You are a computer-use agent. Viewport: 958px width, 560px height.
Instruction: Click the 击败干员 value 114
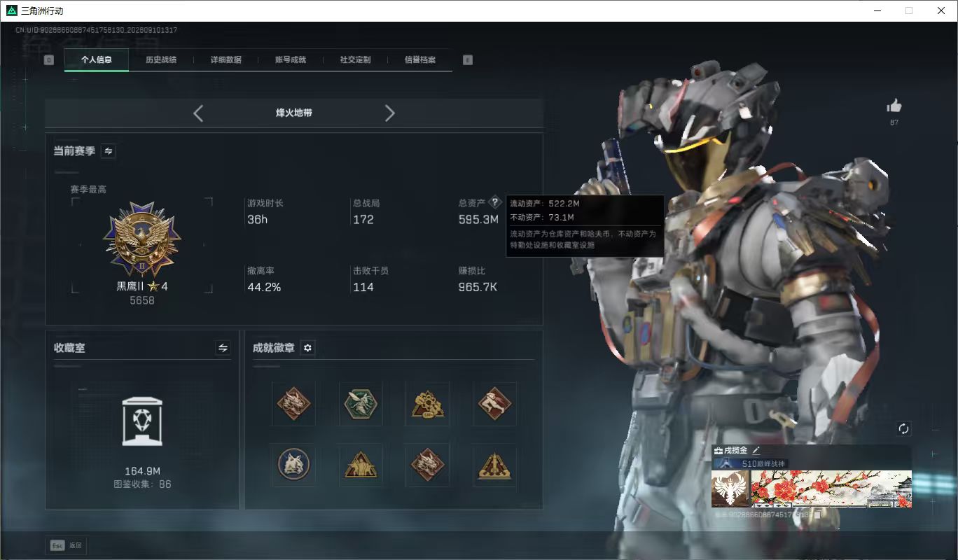tap(363, 287)
